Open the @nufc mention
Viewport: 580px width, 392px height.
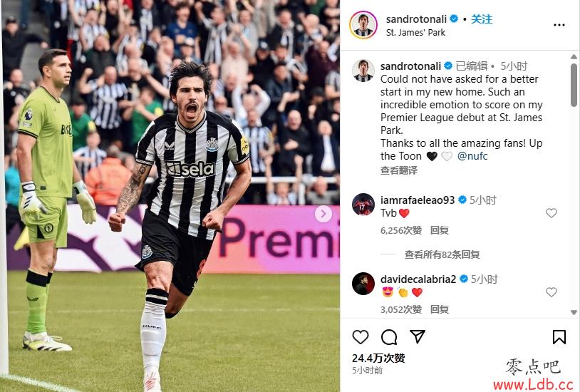tap(472, 156)
